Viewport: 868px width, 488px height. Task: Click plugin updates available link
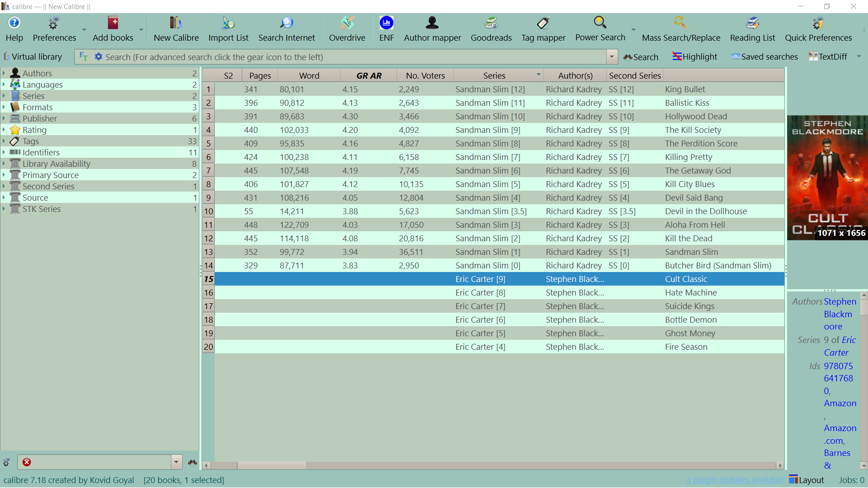click(734, 480)
